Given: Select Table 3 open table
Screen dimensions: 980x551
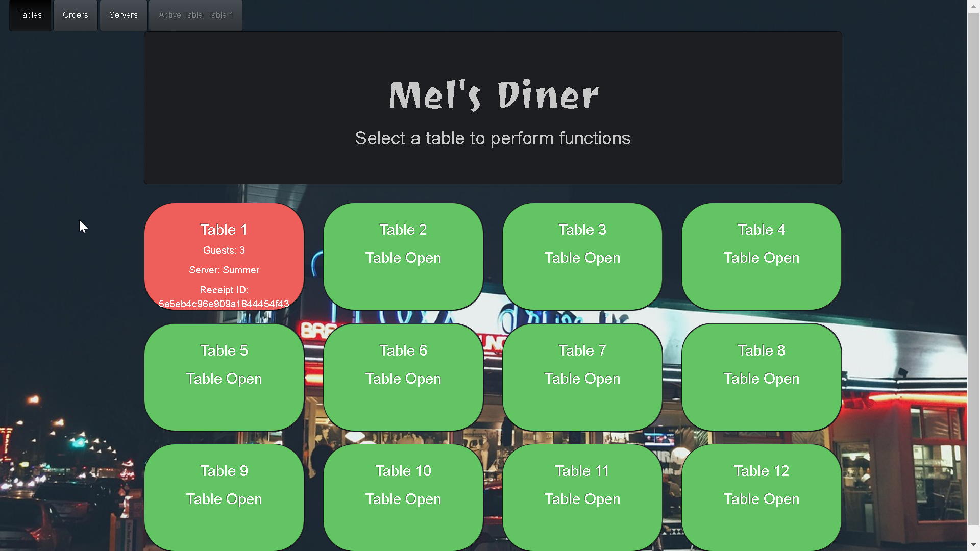Looking at the screenshot, I should [x=582, y=257].
